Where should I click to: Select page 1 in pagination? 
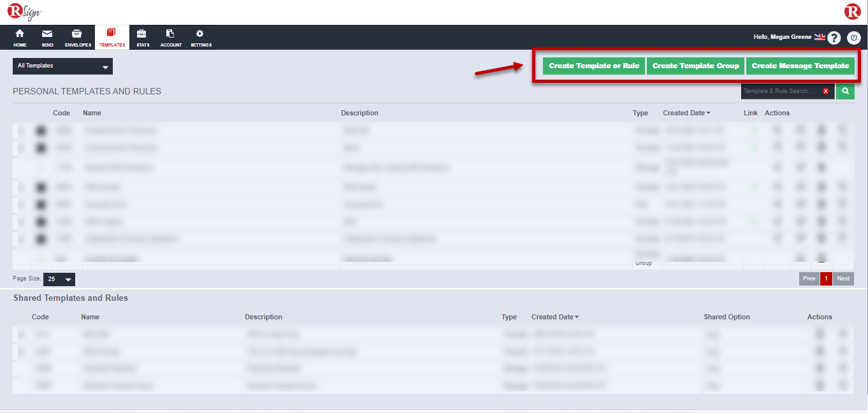click(826, 279)
